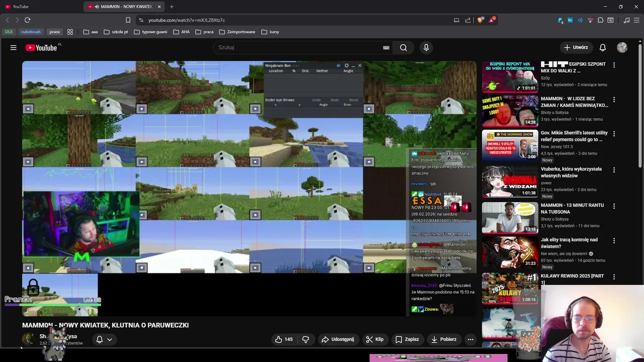Open options for EGIPSKI SZPONT video
Viewport: 644px width, 362px height.
614,65
